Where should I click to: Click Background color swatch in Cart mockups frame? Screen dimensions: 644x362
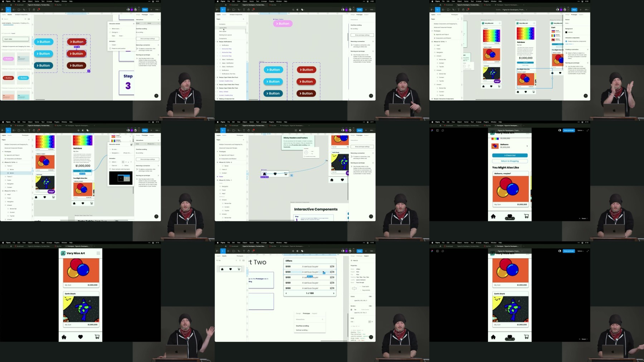[x=566, y=32]
